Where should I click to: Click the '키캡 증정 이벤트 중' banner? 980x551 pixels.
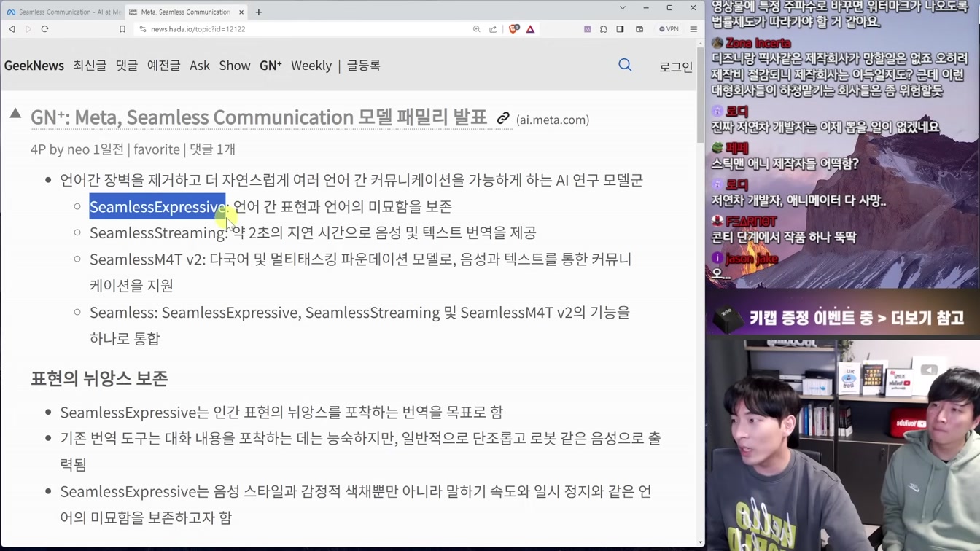[x=842, y=318]
